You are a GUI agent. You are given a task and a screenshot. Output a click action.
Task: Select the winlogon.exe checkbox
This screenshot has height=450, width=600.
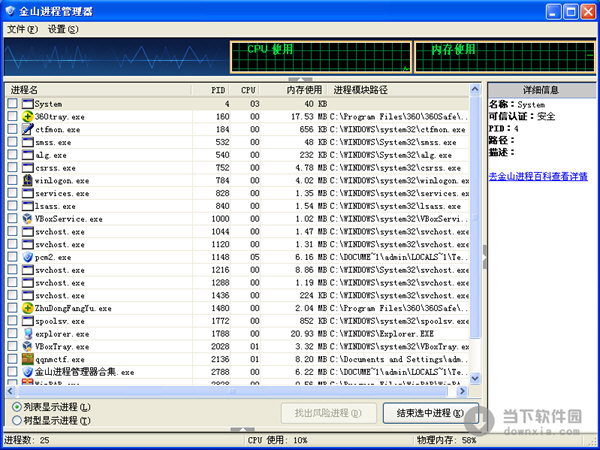pos(12,180)
